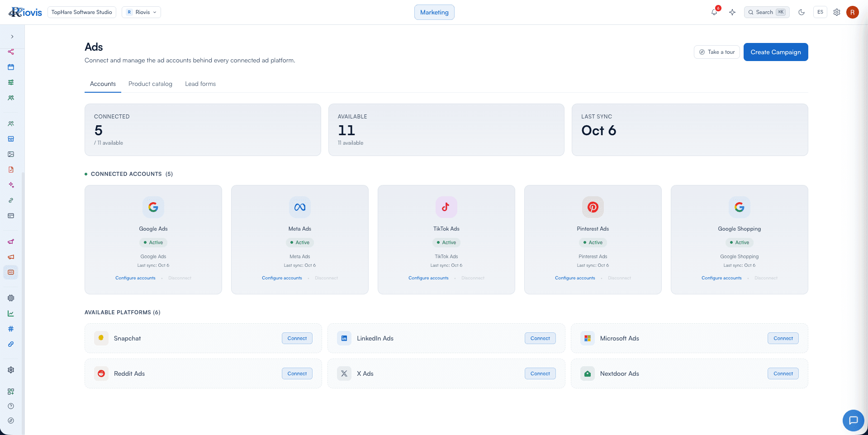The height and width of the screenshot is (435, 868).
Task: Click Configure accounts under Pinterest Ads
Action: (575, 278)
